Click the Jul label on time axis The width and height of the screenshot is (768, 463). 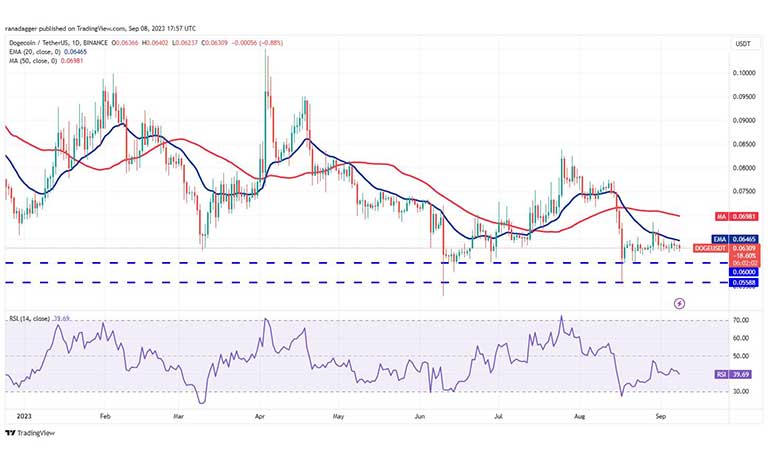click(498, 416)
